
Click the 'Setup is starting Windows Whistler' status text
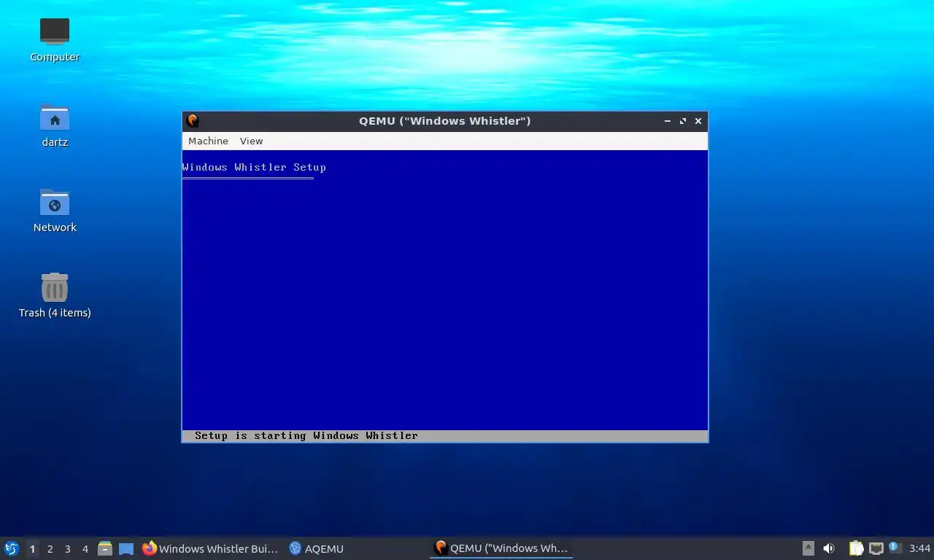click(x=306, y=435)
